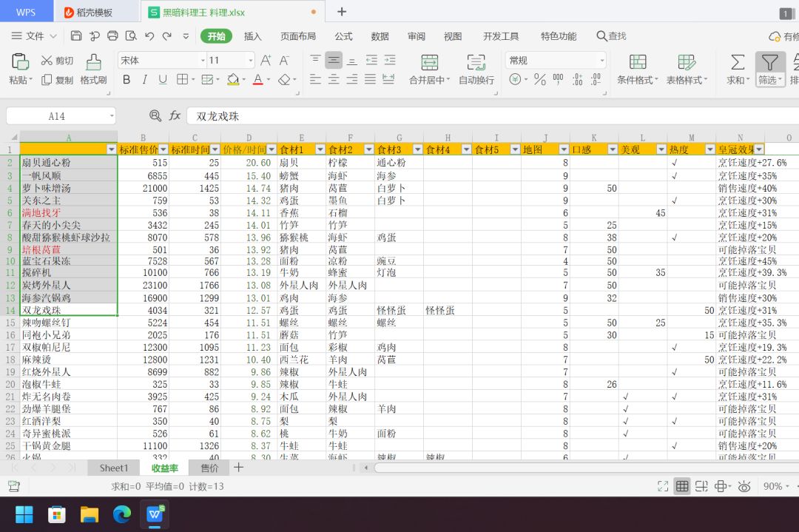Click the percent style icon
Viewport: 799px width, 532px height.
539,80
